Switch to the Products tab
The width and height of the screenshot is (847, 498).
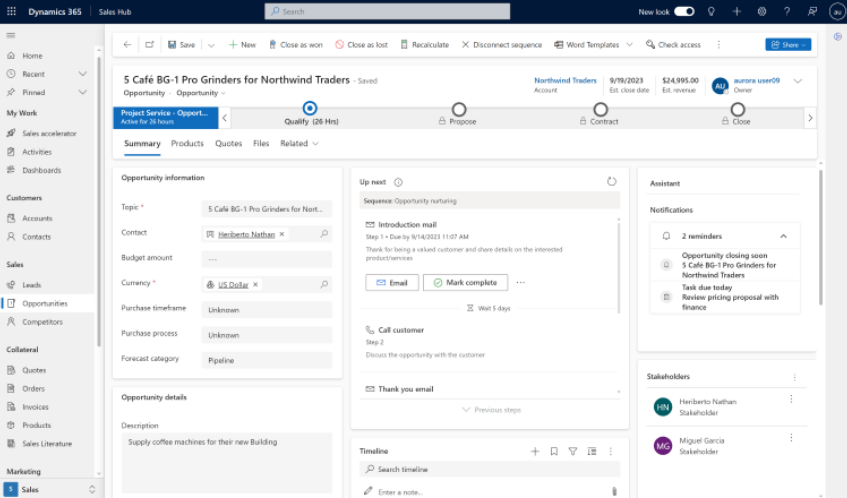pyautogui.click(x=187, y=144)
